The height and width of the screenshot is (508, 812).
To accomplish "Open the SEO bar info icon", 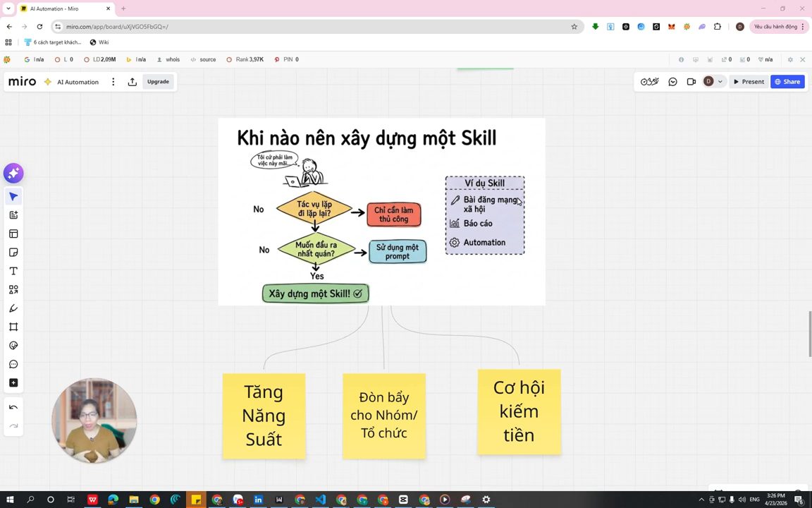I will click(681, 59).
